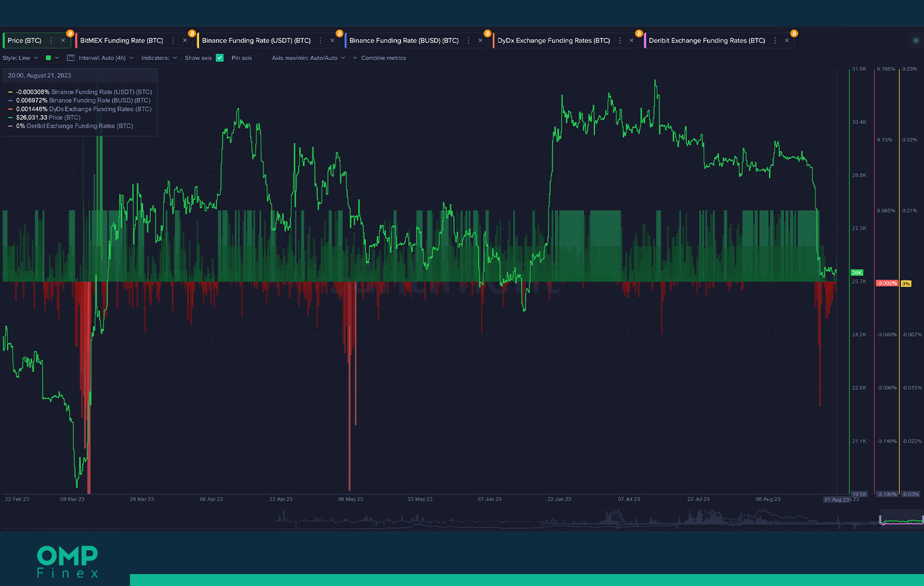Click the '21 Aug 23' date marker

pos(837,500)
